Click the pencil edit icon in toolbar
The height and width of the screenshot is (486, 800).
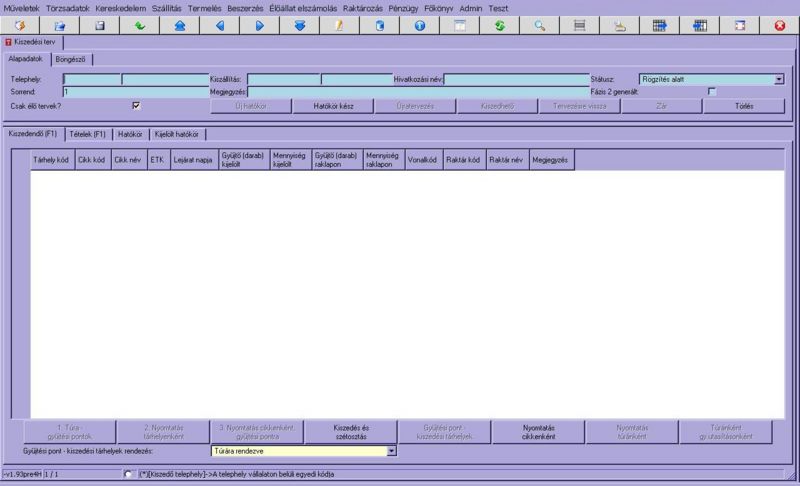[340, 25]
